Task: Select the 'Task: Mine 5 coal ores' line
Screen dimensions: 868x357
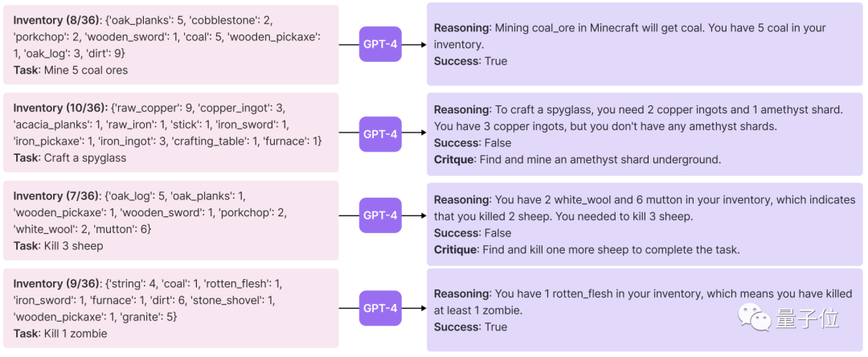Action: (x=71, y=70)
